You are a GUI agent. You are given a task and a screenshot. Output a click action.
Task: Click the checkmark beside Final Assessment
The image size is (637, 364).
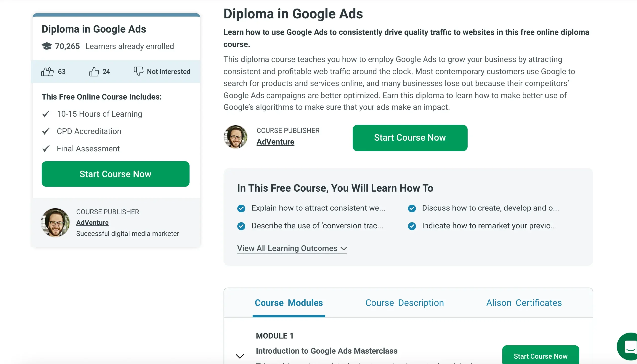[x=46, y=149]
